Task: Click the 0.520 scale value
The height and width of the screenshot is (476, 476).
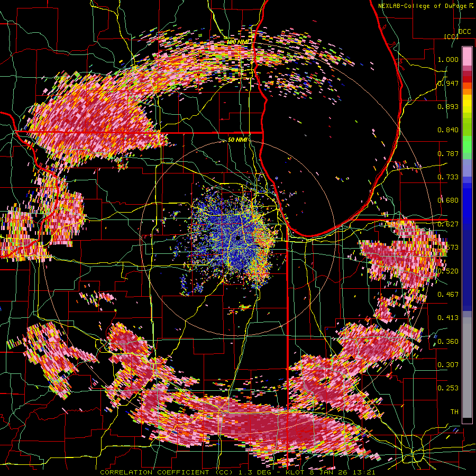Action: (x=448, y=271)
